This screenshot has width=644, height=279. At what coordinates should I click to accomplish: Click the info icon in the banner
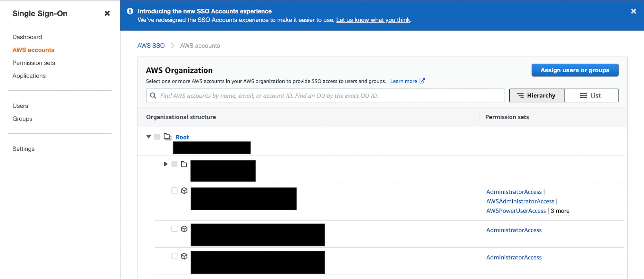[x=130, y=11]
